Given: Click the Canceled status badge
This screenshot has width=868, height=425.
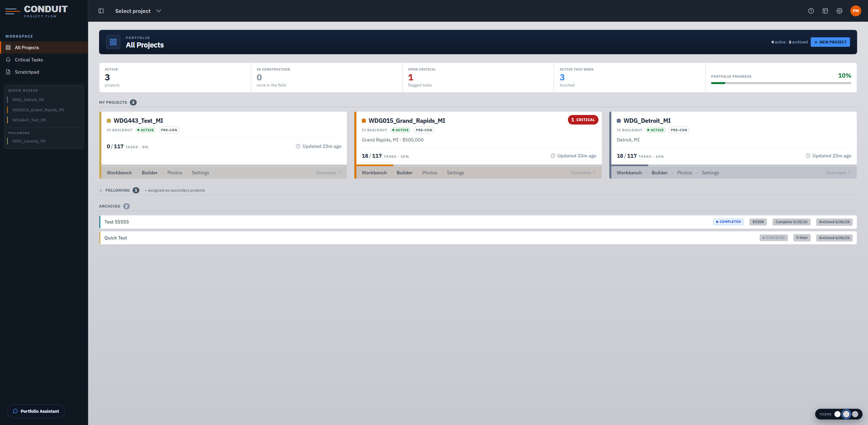Looking at the screenshot, I should coord(773,238).
